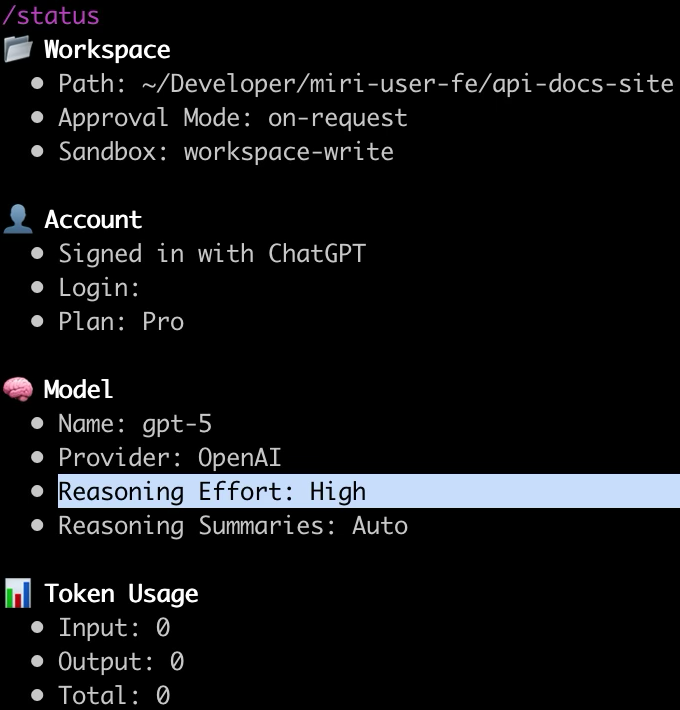This screenshot has width=680, height=710.
Task: Click the Login: line
Action: pyautogui.click(x=99, y=288)
